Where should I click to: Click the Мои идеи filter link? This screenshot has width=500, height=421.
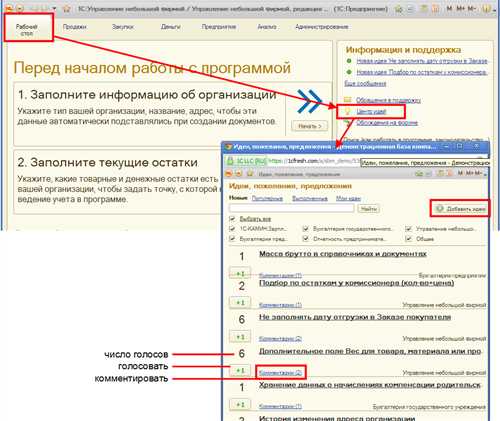pos(348,198)
